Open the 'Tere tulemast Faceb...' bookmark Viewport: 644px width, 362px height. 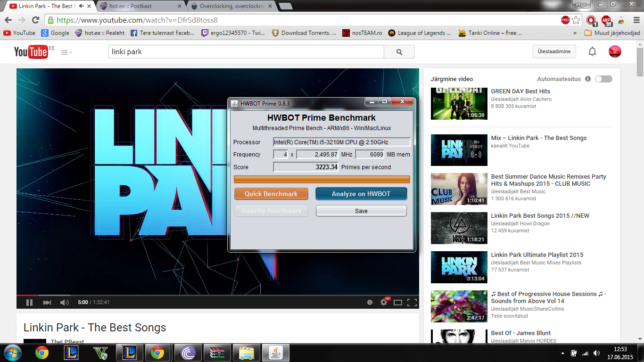[x=162, y=33]
